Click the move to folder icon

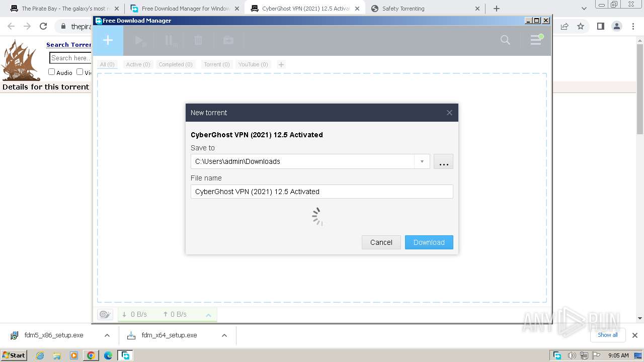tap(228, 40)
